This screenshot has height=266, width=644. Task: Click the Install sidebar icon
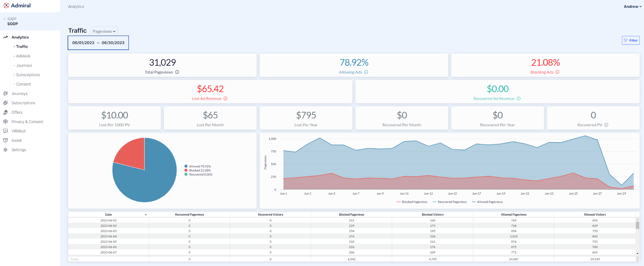(6, 140)
